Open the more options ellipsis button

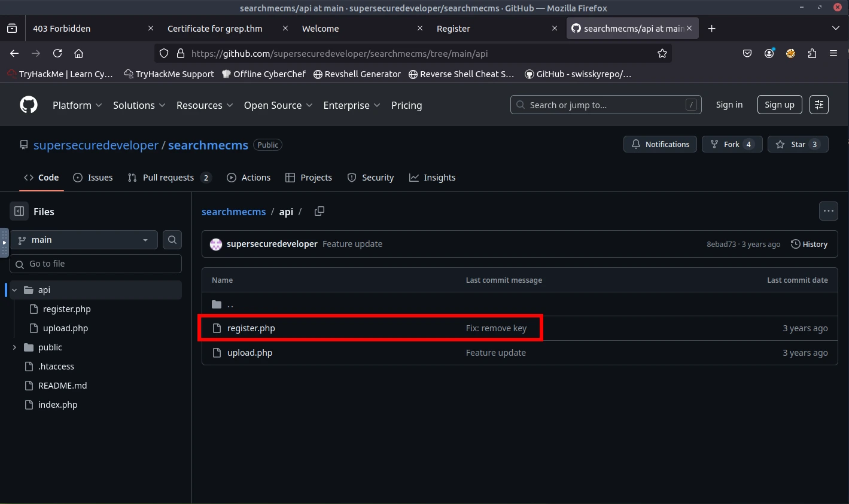coord(828,211)
